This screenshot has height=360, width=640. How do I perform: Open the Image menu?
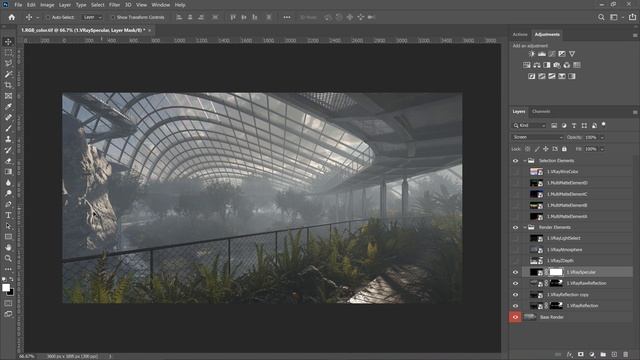click(47, 5)
